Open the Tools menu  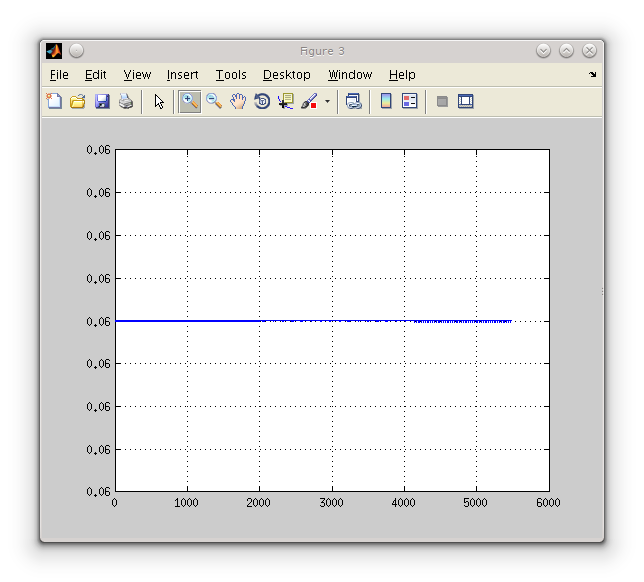[230, 75]
